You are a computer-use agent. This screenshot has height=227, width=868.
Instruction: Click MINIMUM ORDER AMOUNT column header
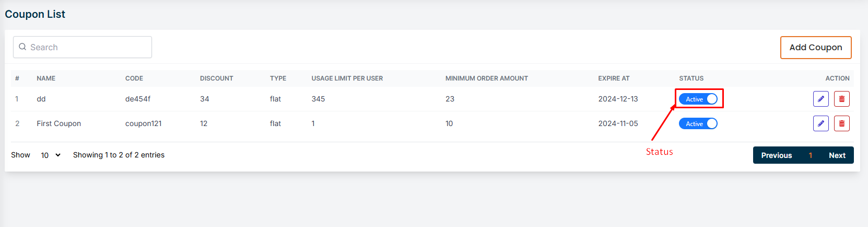[486, 78]
